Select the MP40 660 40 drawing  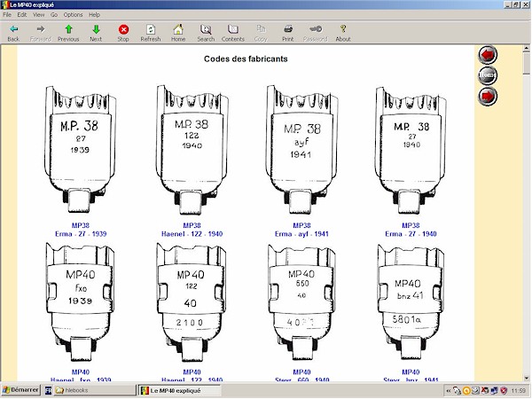pos(301,303)
